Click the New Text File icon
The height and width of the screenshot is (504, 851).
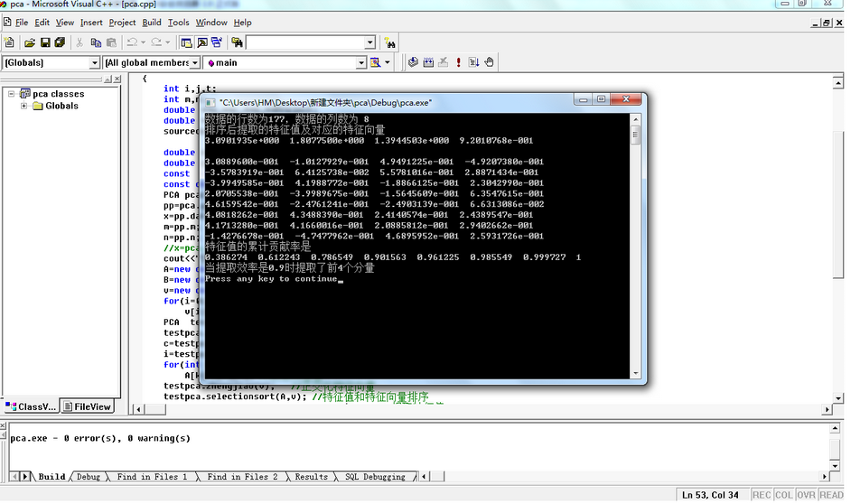(10, 42)
